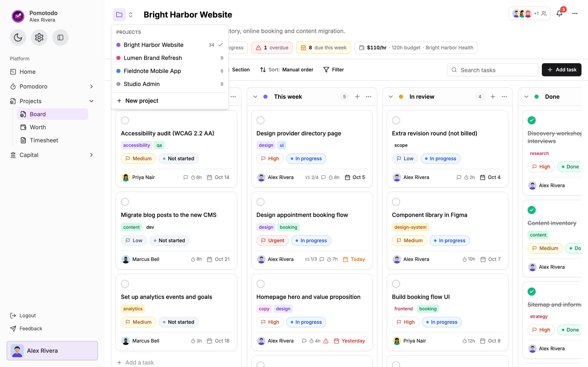Click the Add task button

coord(561,70)
